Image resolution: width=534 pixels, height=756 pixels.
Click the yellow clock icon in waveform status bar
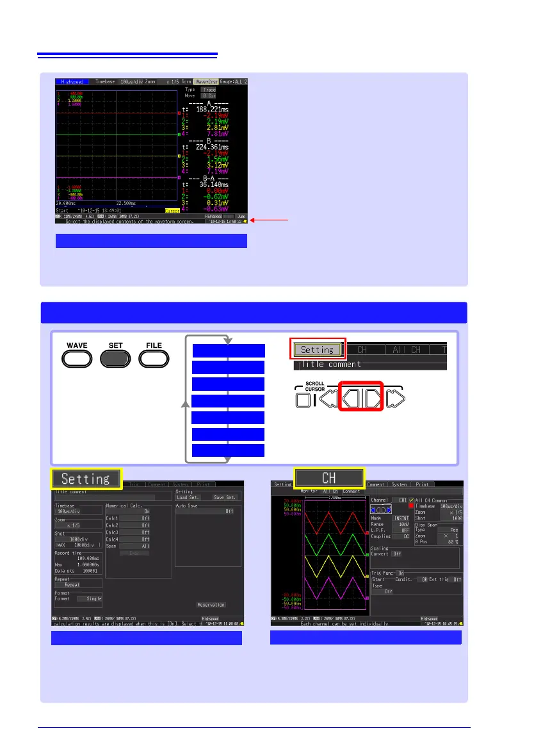pyautogui.click(x=245, y=221)
